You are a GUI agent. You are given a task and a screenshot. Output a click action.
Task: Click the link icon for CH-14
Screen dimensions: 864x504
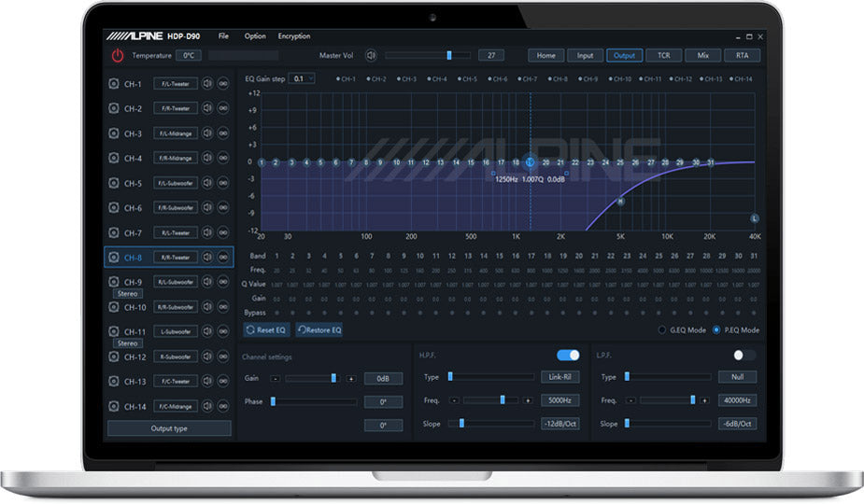223,407
